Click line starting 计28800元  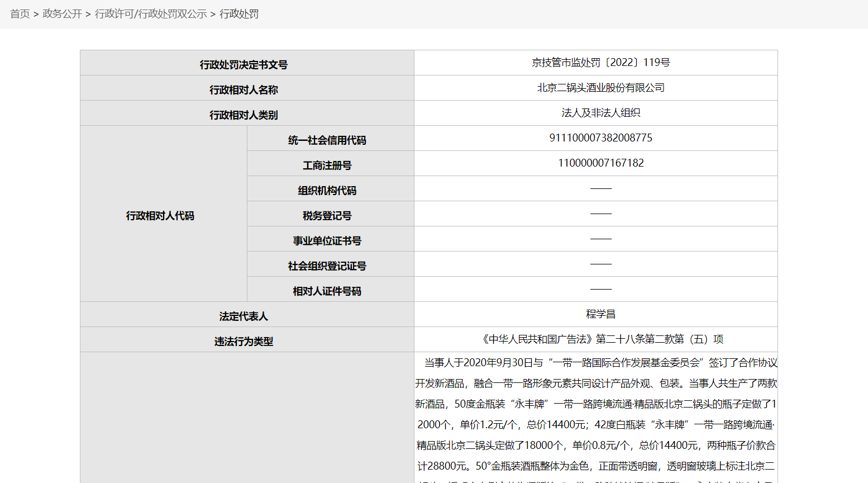[x=596, y=466]
